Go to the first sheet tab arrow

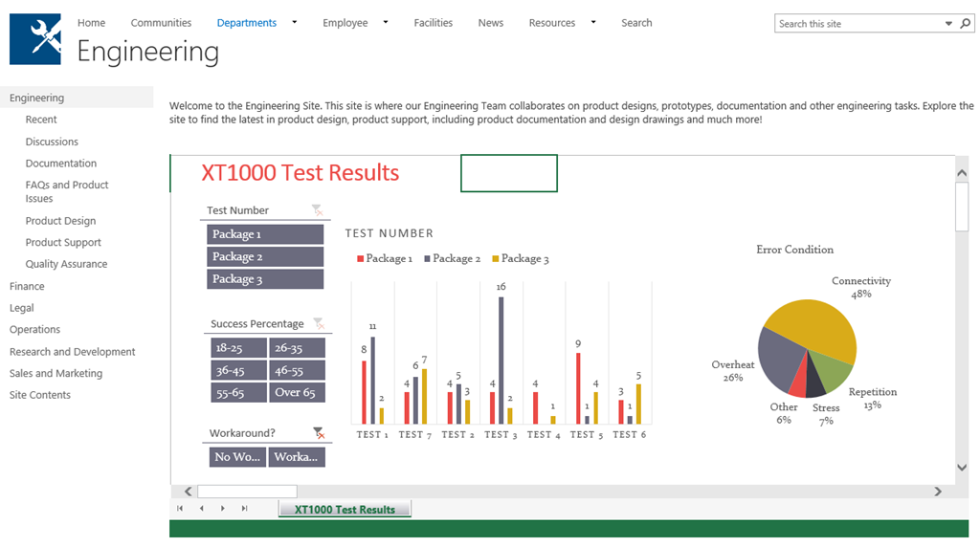[x=180, y=509]
